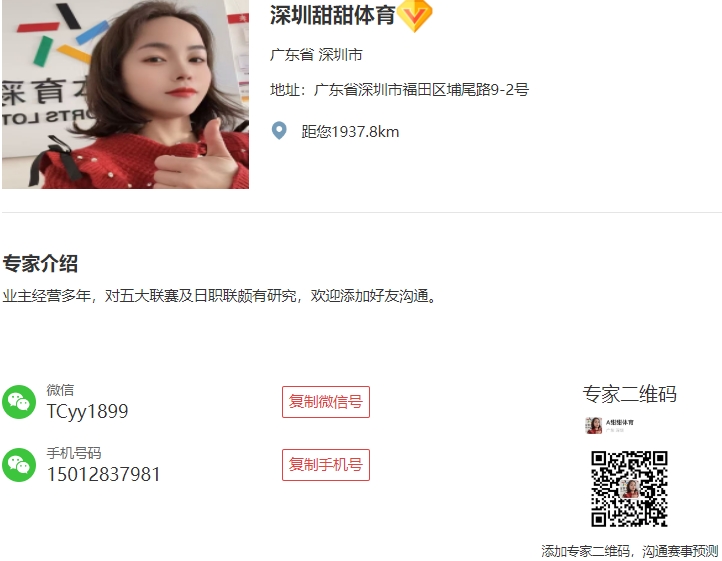Click the blue location pin icon

(279, 131)
